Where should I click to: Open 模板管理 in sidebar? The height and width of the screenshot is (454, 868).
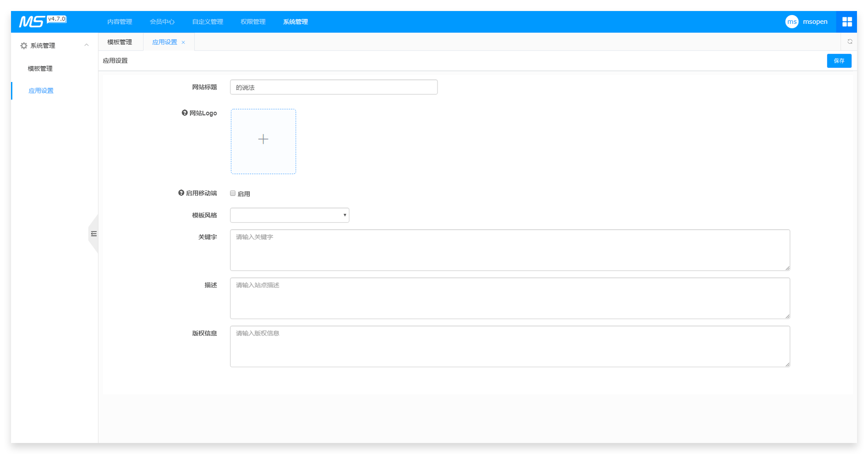pyautogui.click(x=40, y=68)
